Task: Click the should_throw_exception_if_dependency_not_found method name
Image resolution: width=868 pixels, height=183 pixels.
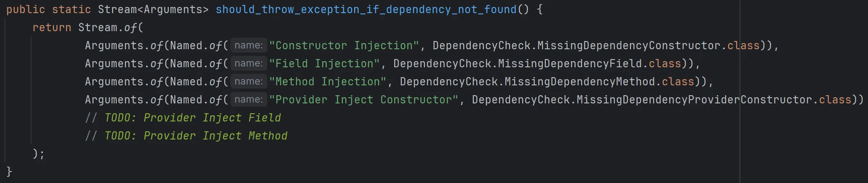Action: [x=366, y=9]
